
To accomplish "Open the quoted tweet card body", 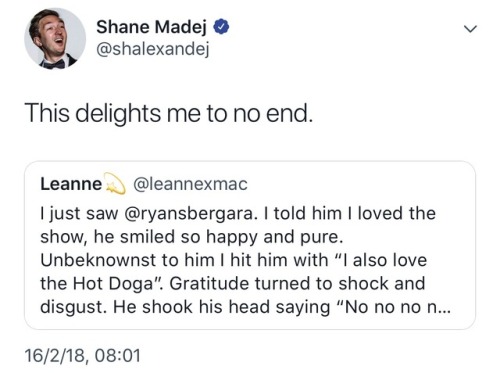I will [250, 245].
